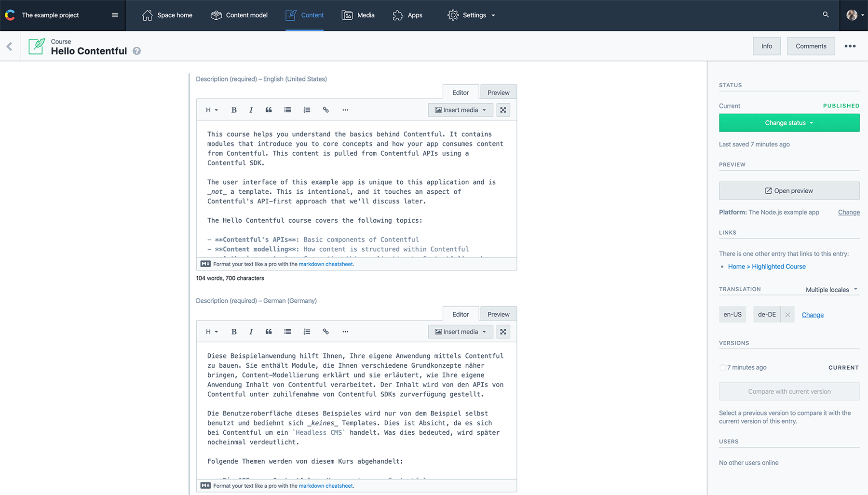Viewport: 868px width, 495px height.
Task: Open the heading level dropdown in the English editor
Action: coord(211,109)
